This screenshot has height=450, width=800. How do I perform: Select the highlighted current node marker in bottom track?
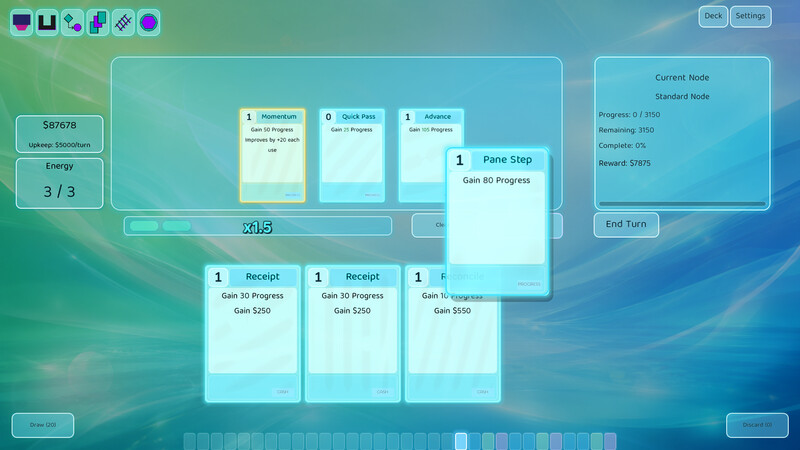pos(461,441)
